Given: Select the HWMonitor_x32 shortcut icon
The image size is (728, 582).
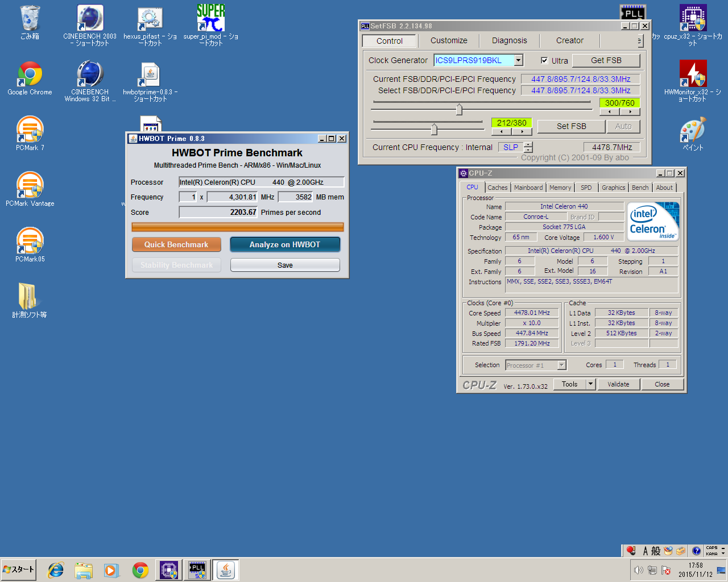Looking at the screenshot, I should [693, 81].
